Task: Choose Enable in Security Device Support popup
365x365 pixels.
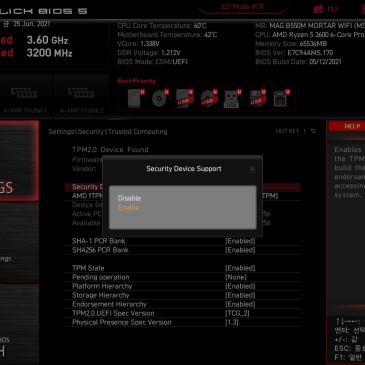Action: [128, 208]
